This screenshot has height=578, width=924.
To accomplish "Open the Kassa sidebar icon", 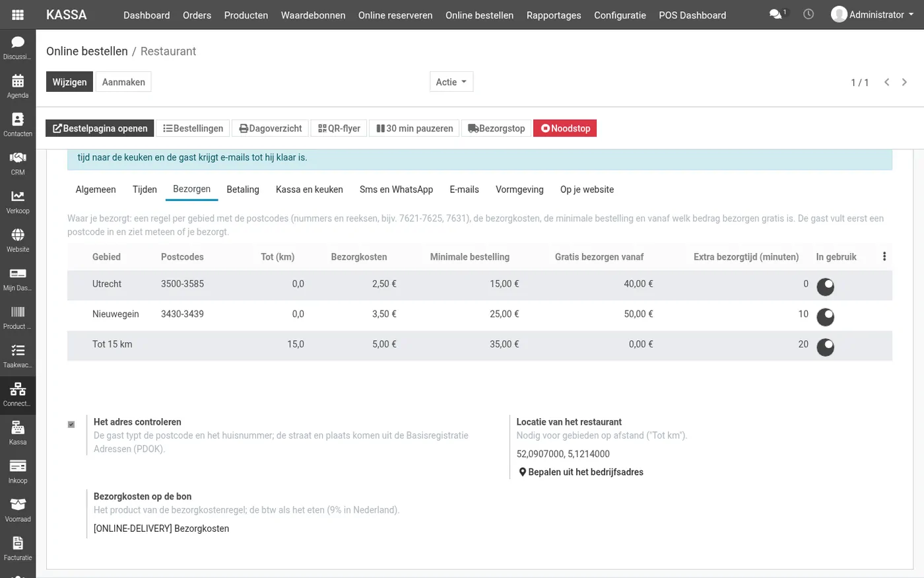I will tap(18, 433).
